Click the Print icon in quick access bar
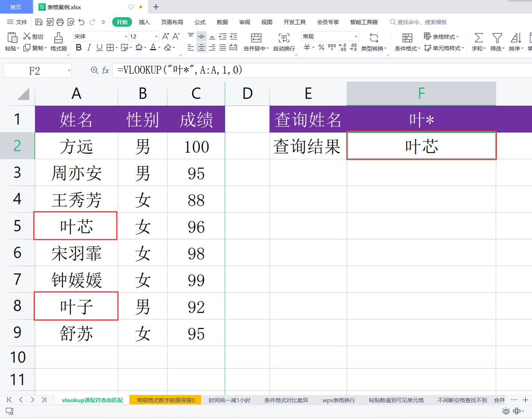The width and height of the screenshot is (532, 418). tap(60, 22)
